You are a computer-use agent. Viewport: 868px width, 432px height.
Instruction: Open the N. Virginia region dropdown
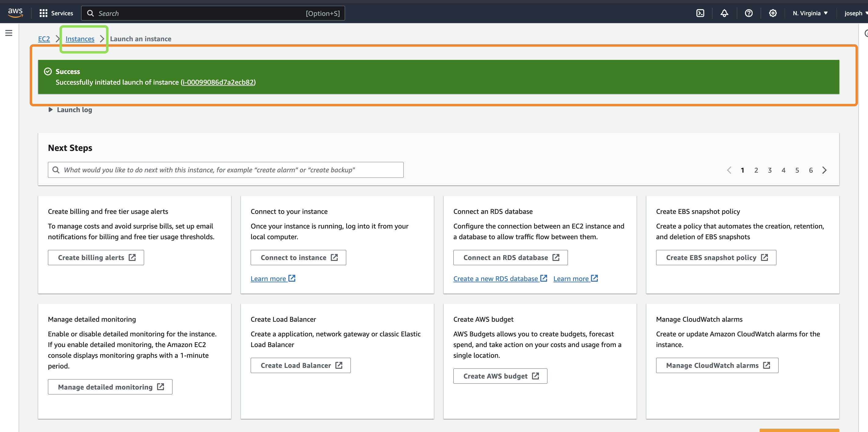810,13
